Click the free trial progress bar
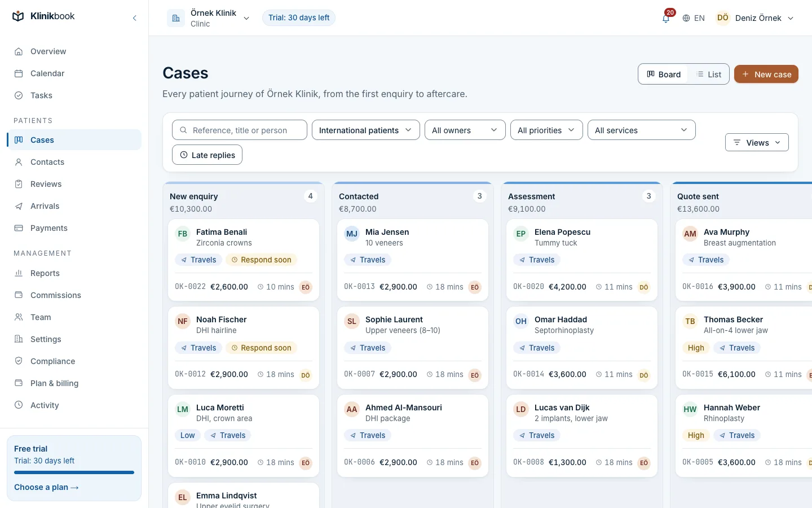Screen dimensions: 812x508 click(x=74, y=472)
